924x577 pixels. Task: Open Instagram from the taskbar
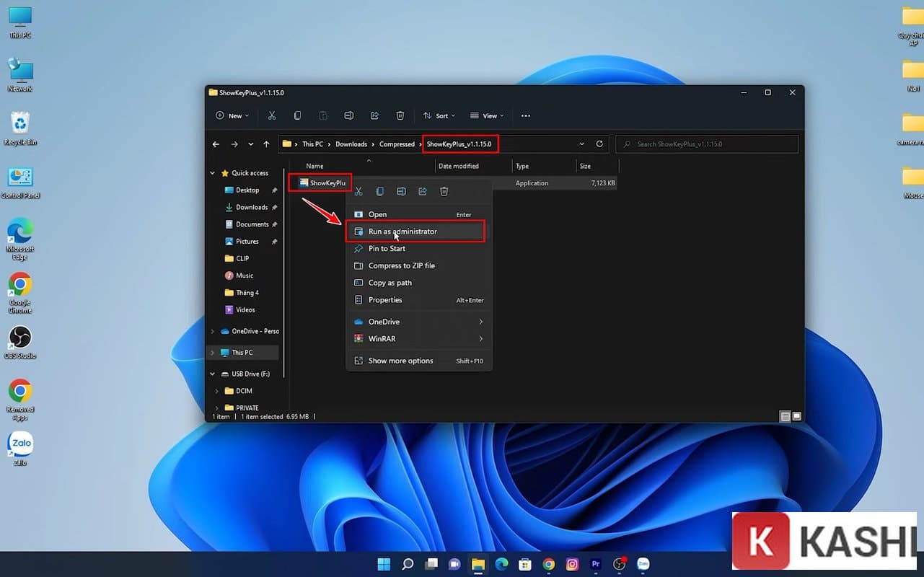(x=572, y=564)
